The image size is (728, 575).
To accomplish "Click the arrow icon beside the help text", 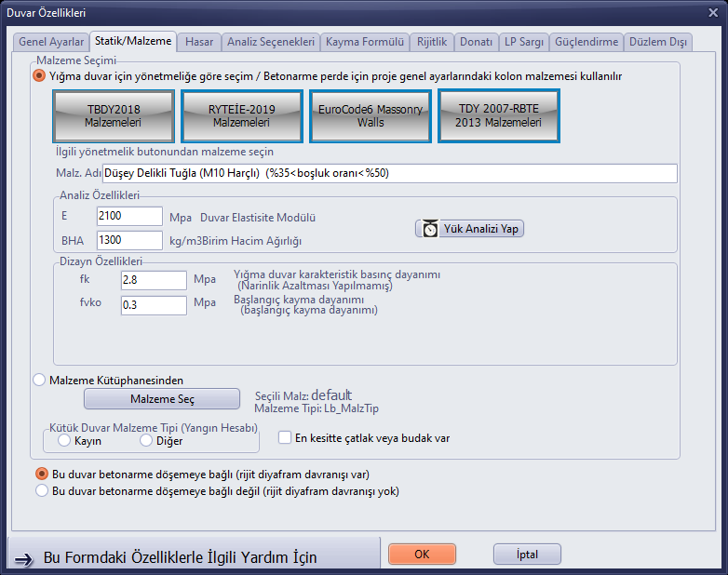I will 23,560.
